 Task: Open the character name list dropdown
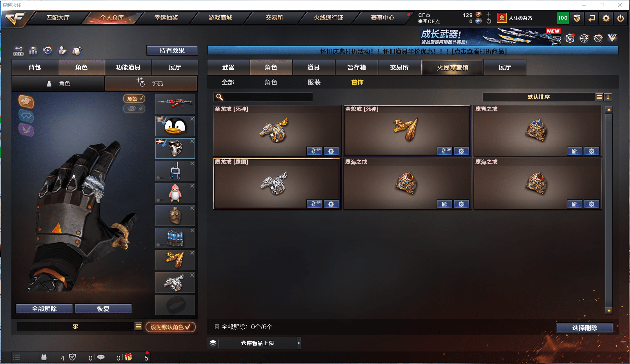(138, 327)
